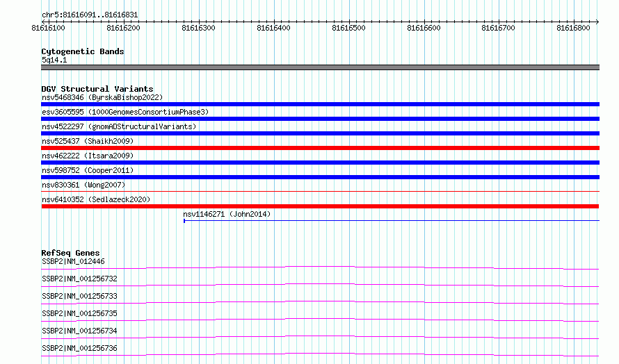Open variant esv3605595 (1000GenomesConsortiumPhase3) label
The image size is (619, 364).
click(x=125, y=112)
